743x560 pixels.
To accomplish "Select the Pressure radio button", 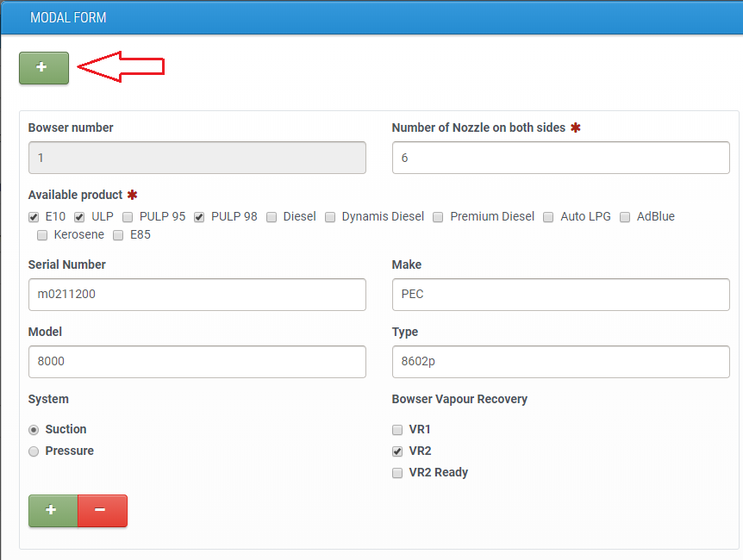I will tap(34, 451).
